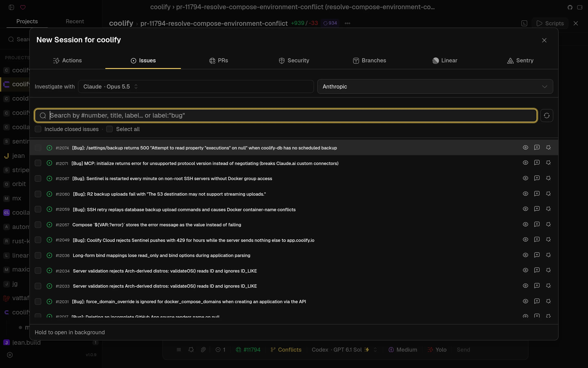Switch to the Branches tab
This screenshot has height=368, width=588.
tap(370, 61)
